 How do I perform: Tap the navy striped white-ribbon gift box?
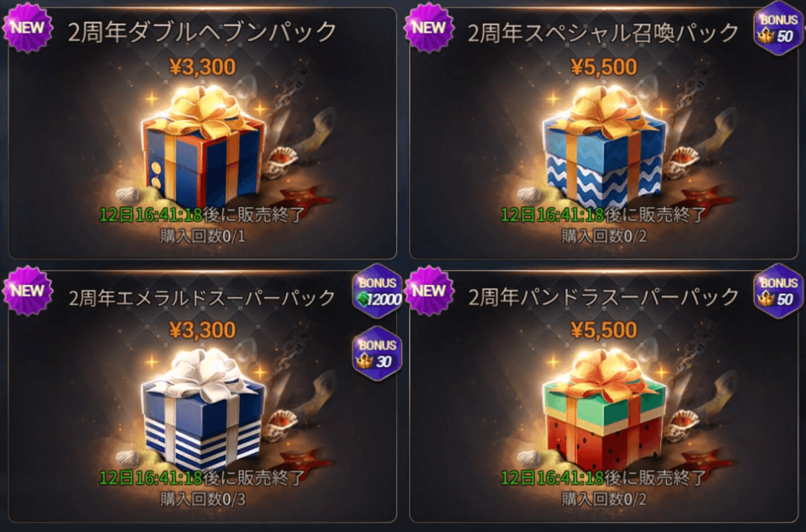coord(202,413)
